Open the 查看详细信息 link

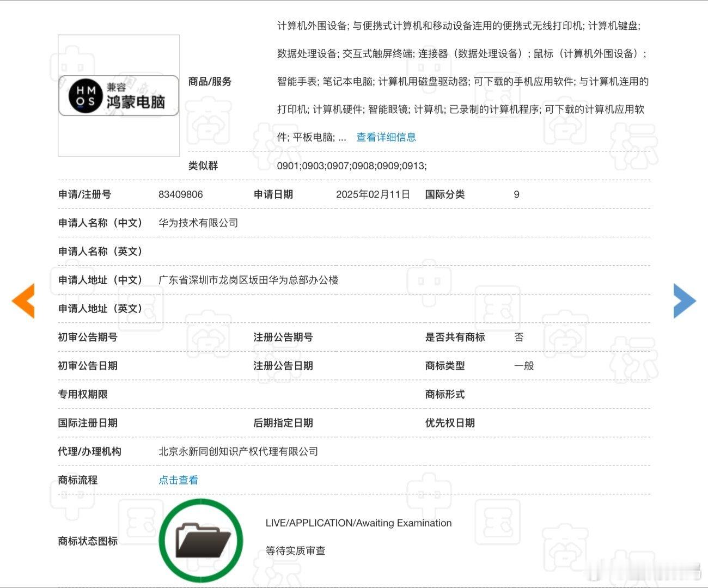[386, 137]
